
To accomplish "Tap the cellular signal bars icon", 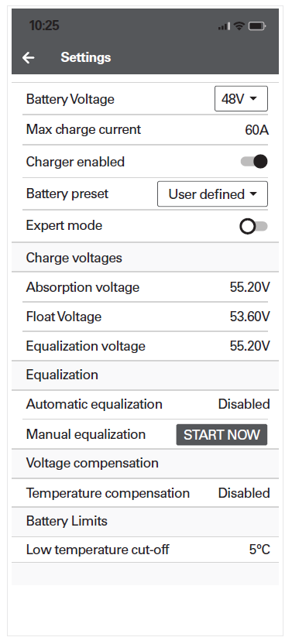I will tap(225, 26).
